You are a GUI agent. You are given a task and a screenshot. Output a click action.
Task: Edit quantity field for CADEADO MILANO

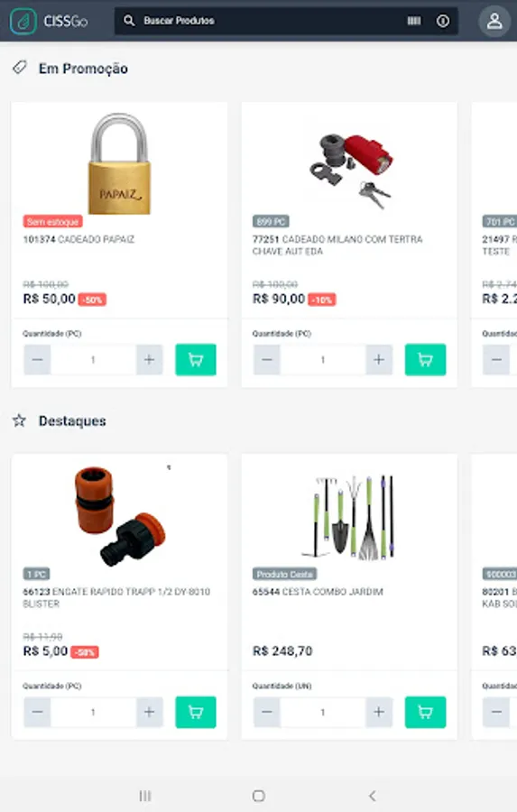323,359
